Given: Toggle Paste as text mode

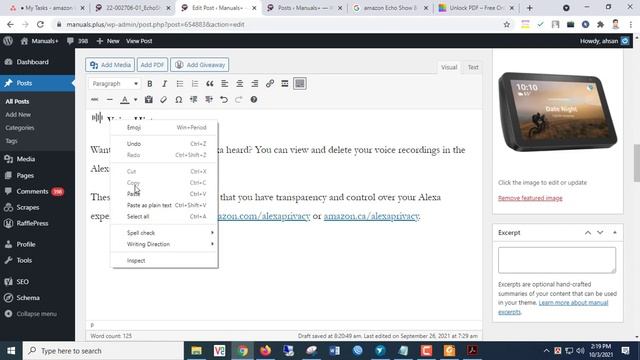Looking at the screenshot, I should [x=149, y=100].
